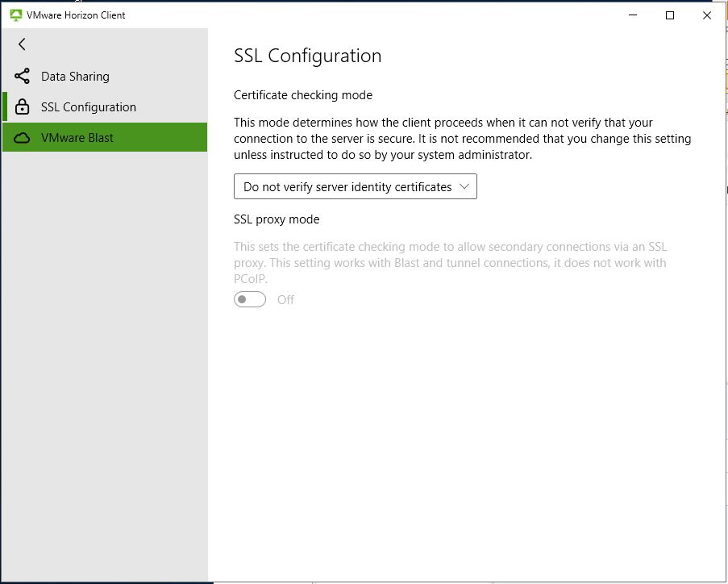Click the VMware Horizon Client app icon

tap(15, 15)
